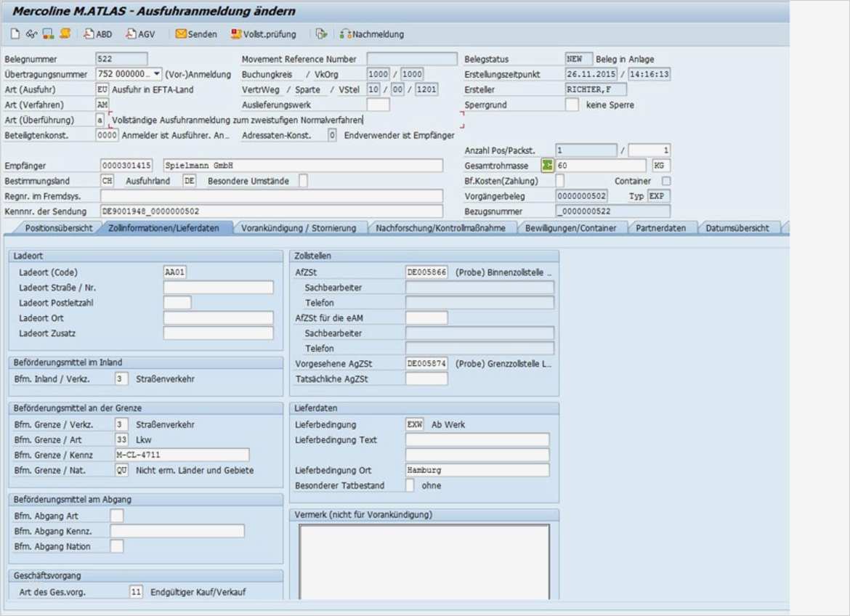
Task: Select the Zollinformationen/Lieferdaten tab
Action: (163, 228)
